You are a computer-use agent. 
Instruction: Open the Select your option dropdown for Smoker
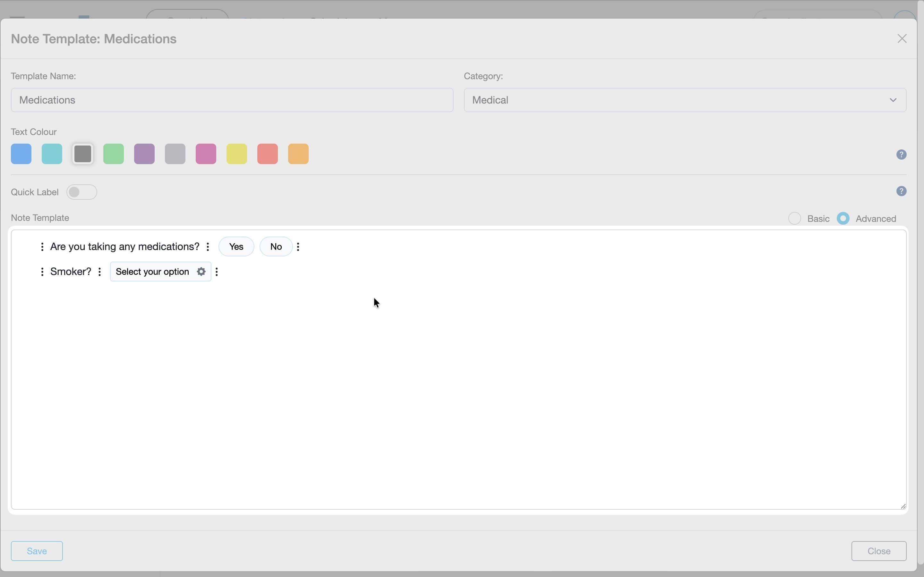click(153, 271)
